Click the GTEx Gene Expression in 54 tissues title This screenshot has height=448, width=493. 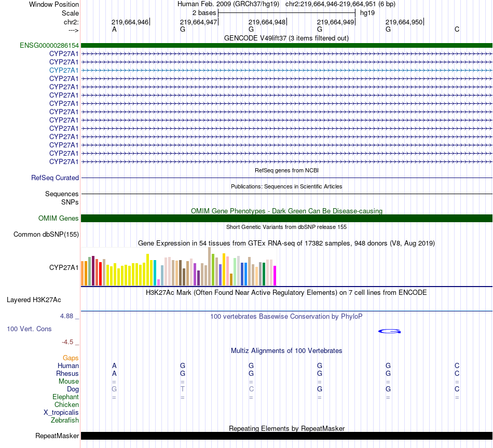tap(286, 243)
